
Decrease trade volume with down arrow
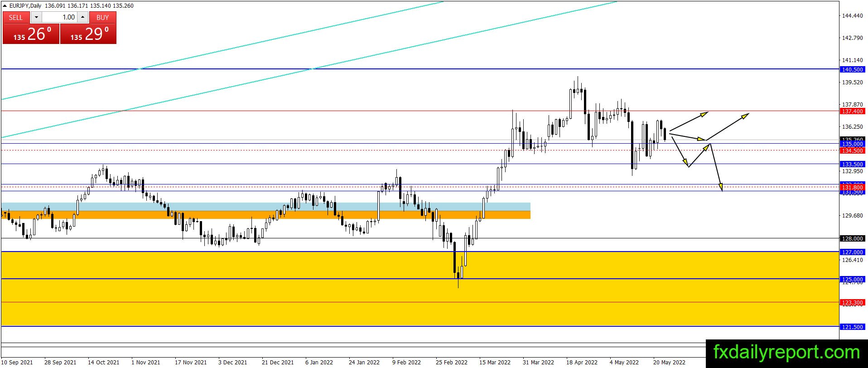pos(37,17)
